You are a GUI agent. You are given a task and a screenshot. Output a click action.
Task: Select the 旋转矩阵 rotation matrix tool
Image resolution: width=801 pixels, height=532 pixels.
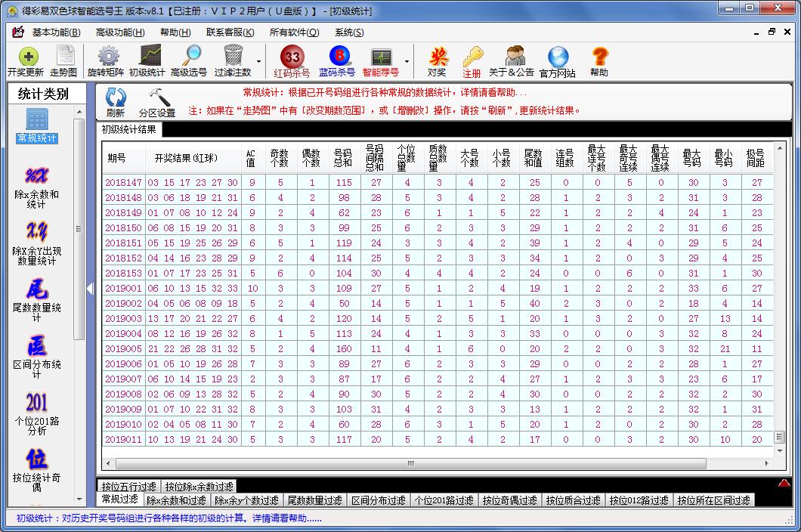click(x=107, y=61)
